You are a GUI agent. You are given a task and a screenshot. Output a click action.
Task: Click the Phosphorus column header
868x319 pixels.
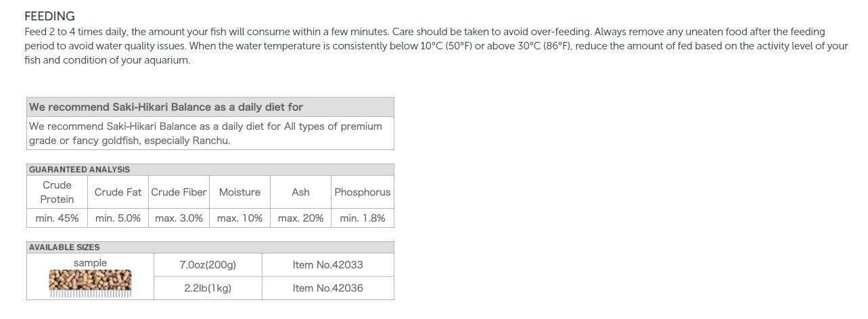coord(362,192)
